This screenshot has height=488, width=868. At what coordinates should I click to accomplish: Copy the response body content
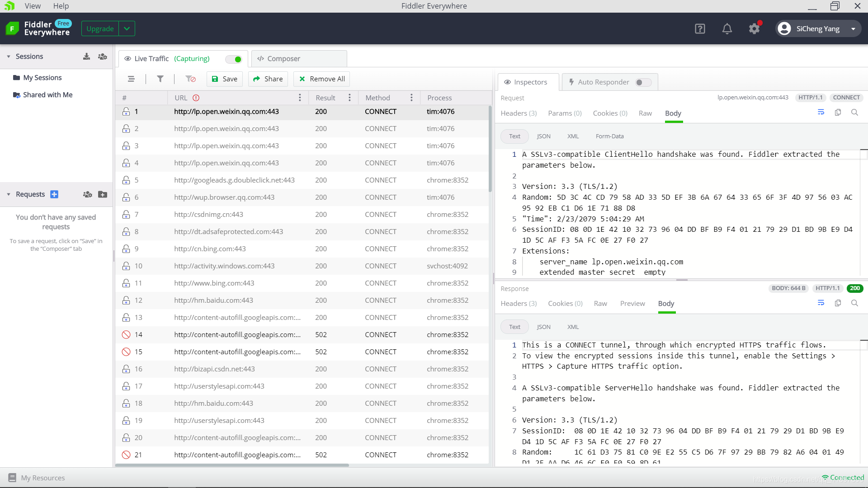838,303
